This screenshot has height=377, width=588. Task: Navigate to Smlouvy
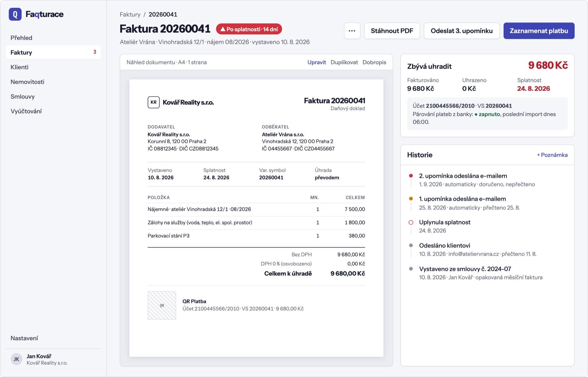point(53,97)
